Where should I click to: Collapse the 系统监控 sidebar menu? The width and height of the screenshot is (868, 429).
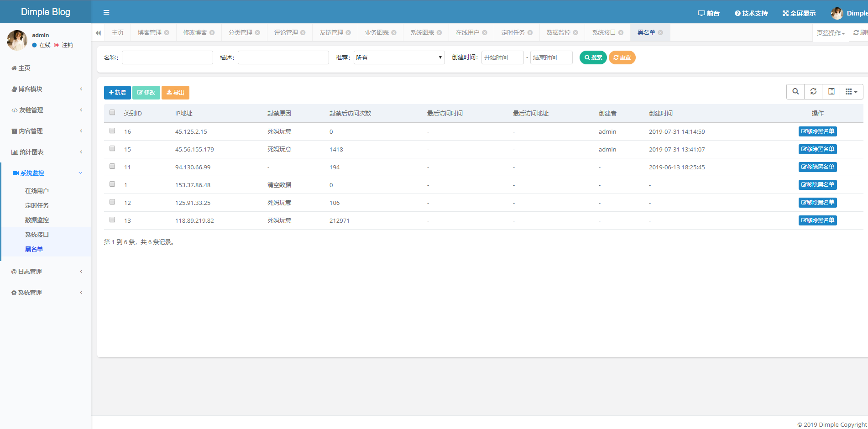(46, 173)
